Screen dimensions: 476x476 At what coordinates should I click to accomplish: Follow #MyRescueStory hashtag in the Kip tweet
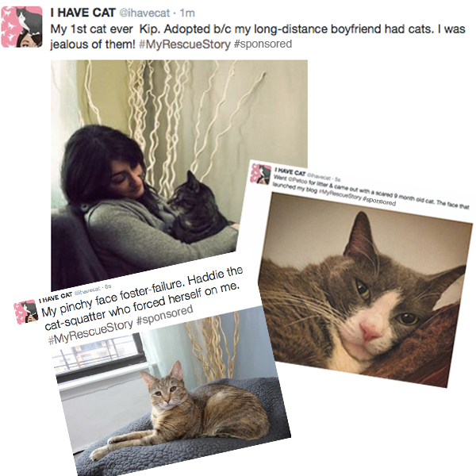(185, 44)
